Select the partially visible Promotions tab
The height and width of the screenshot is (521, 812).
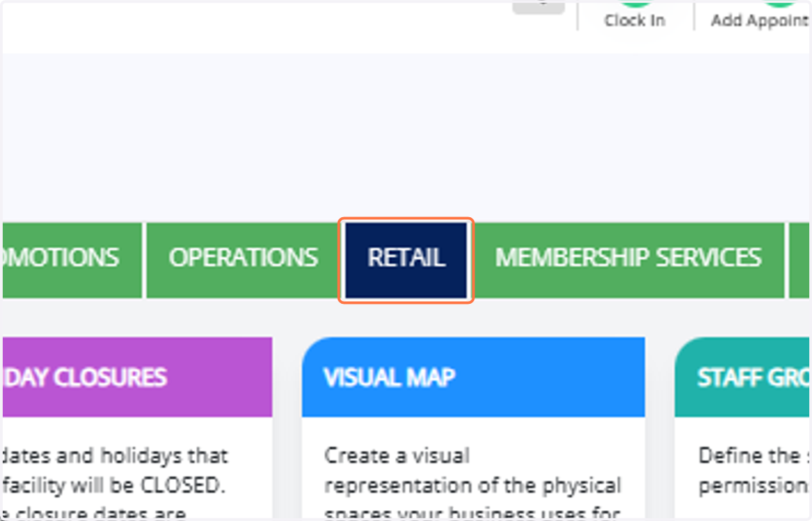71,260
